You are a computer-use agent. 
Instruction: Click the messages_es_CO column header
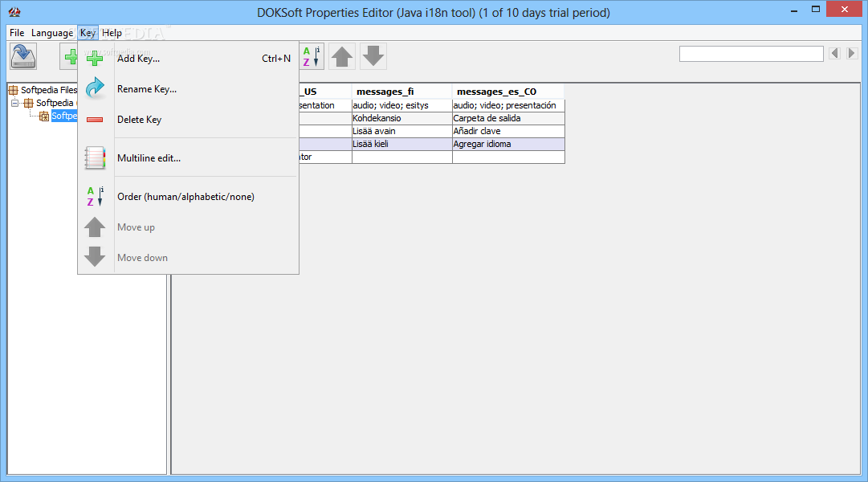pyautogui.click(x=508, y=92)
